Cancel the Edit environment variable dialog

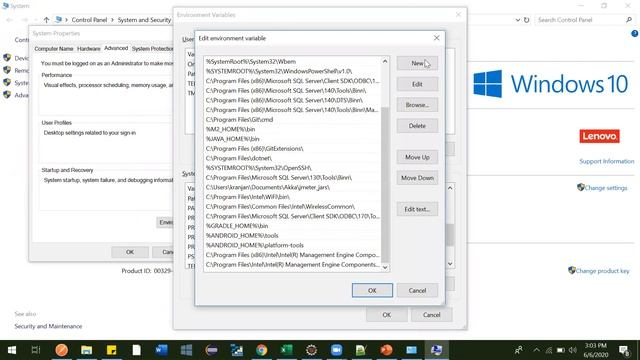pos(417,290)
